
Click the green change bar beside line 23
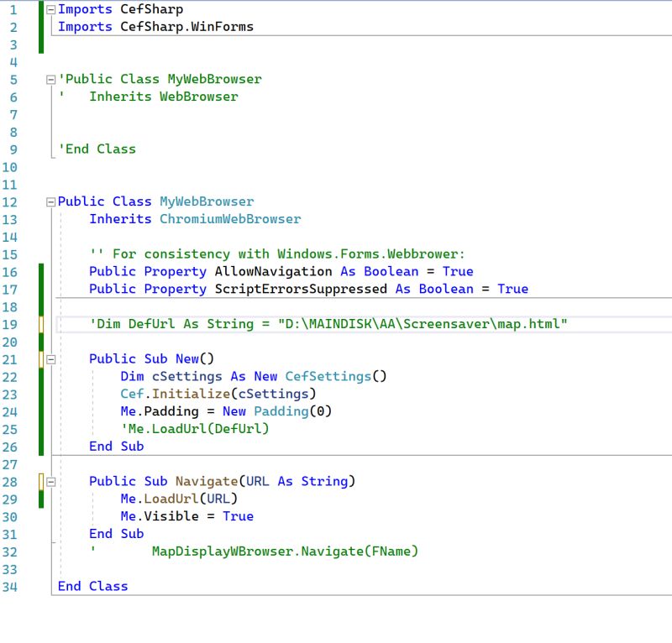[40, 394]
